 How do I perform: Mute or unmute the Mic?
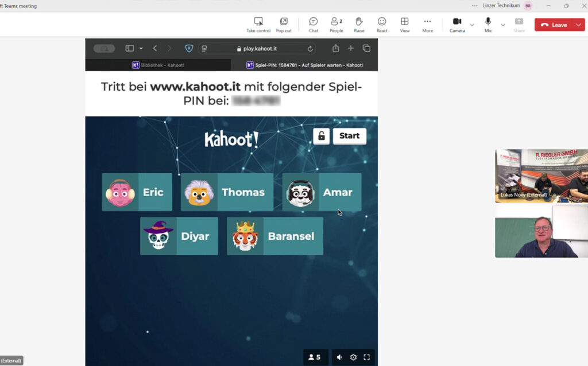[x=488, y=25]
